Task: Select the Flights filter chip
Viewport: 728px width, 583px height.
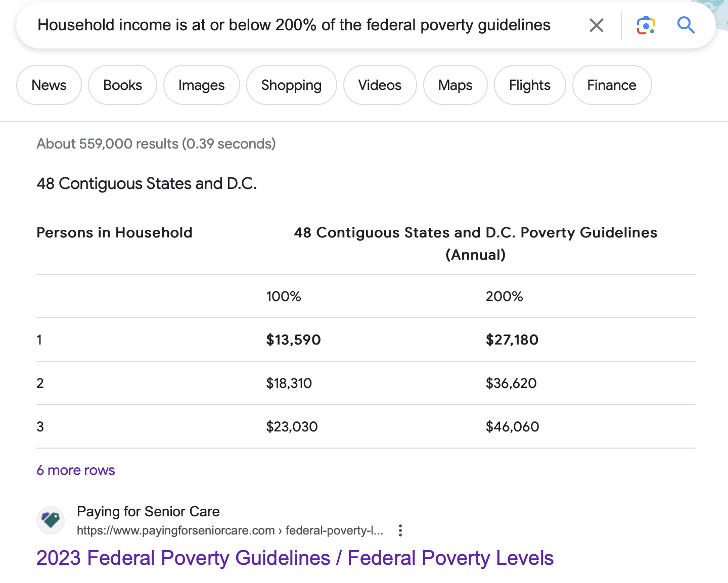Action: point(529,85)
